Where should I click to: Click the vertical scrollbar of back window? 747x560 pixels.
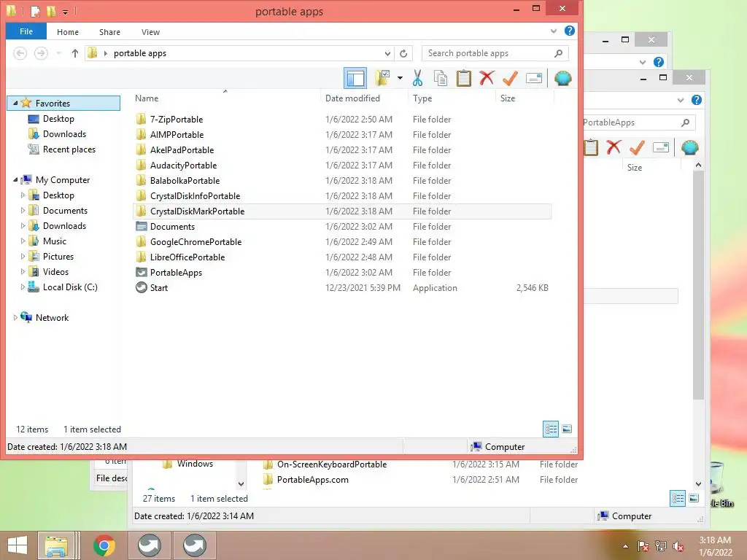pyautogui.click(x=698, y=286)
